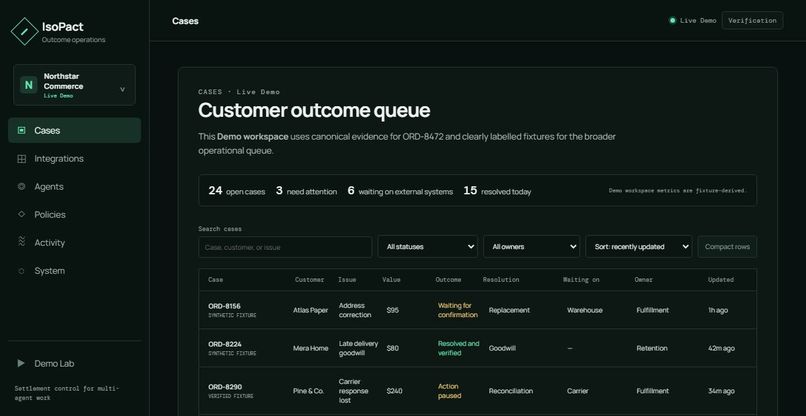Click the Northstar Commerce N avatar icon
806x416 pixels.
click(x=28, y=85)
